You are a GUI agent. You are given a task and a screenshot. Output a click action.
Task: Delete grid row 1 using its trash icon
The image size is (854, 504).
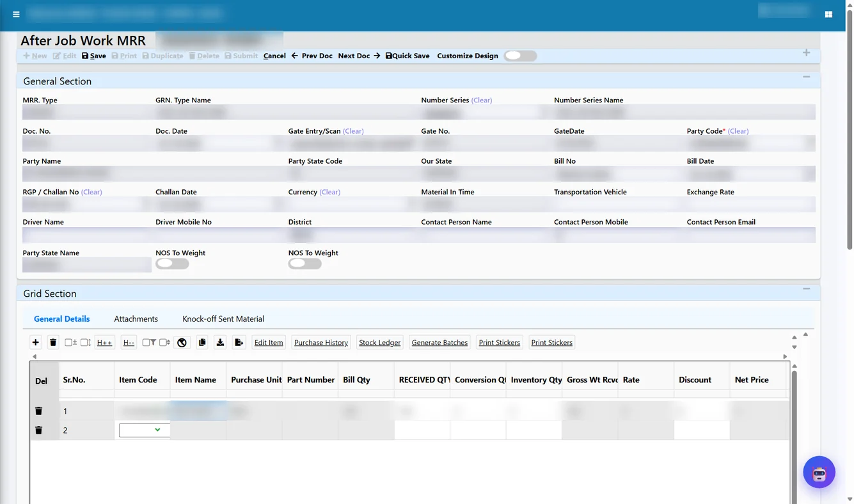tap(38, 411)
